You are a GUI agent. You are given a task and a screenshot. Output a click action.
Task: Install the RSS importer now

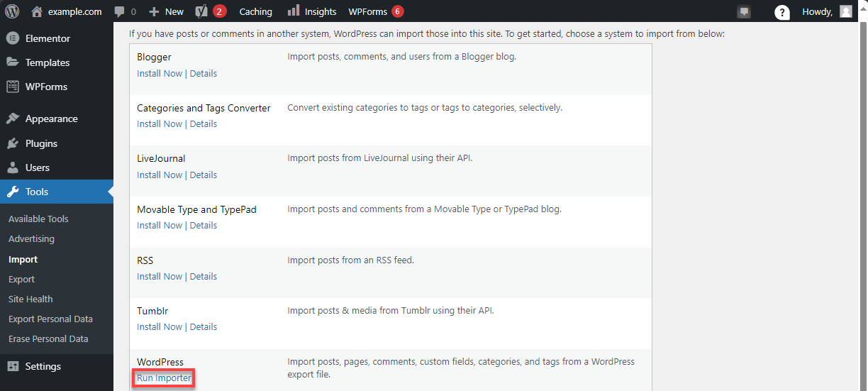[x=160, y=277]
